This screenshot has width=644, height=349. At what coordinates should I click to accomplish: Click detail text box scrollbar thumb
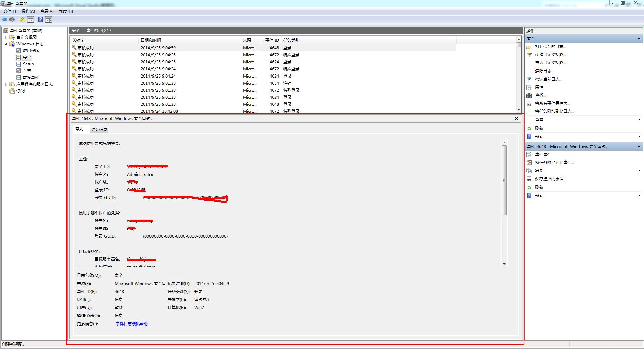(x=504, y=180)
